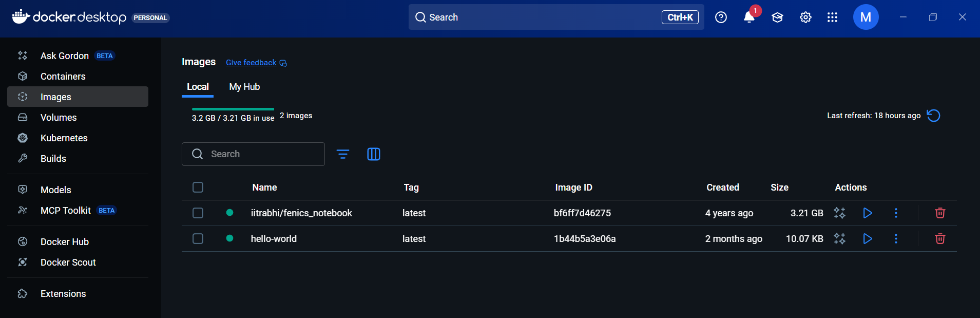Open the Learning center graduation cap icon
This screenshot has width=980, height=318.
(x=777, y=17)
